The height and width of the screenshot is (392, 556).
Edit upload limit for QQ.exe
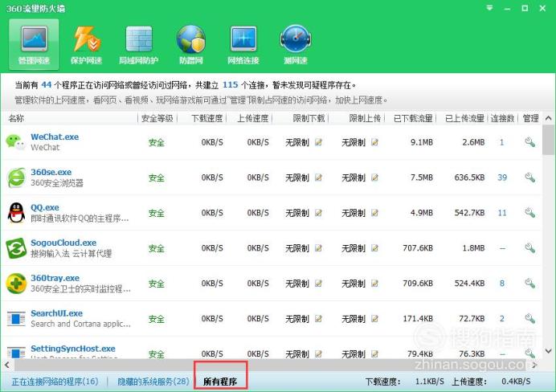[374, 213]
